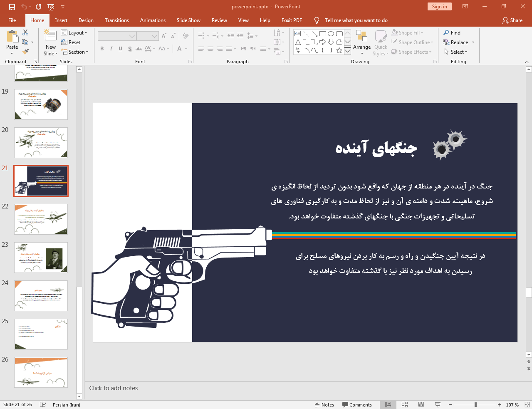Open Shape Outline options
The width and height of the screenshot is (532, 409).
(412, 42)
